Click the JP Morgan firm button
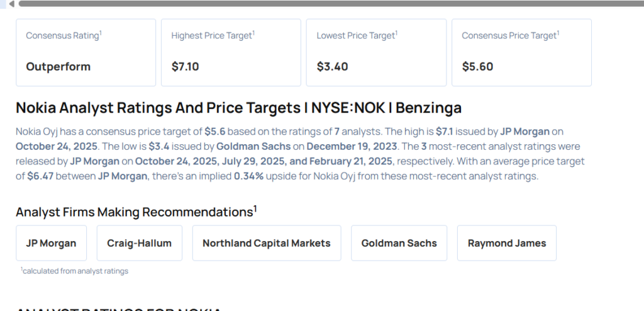The height and width of the screenshot is (311, 644). pos(51,243)
